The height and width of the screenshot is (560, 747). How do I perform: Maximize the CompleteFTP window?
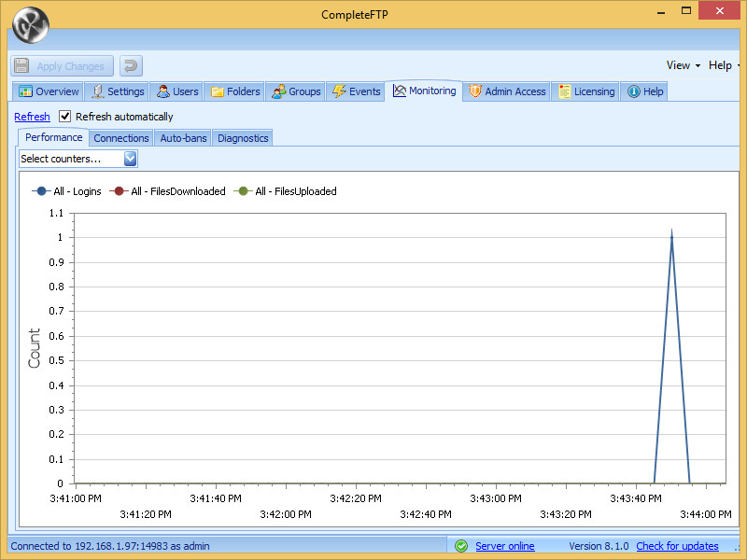coord(686,10)
